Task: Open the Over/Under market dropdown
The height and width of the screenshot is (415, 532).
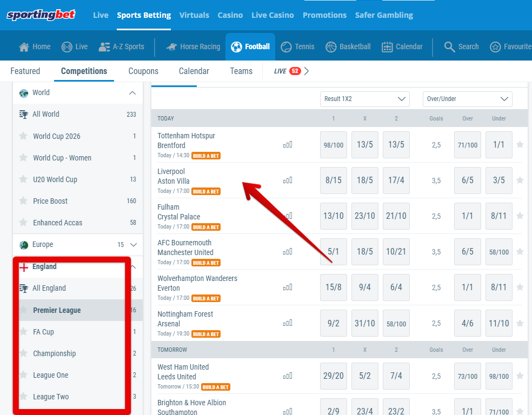Action: 468,99
